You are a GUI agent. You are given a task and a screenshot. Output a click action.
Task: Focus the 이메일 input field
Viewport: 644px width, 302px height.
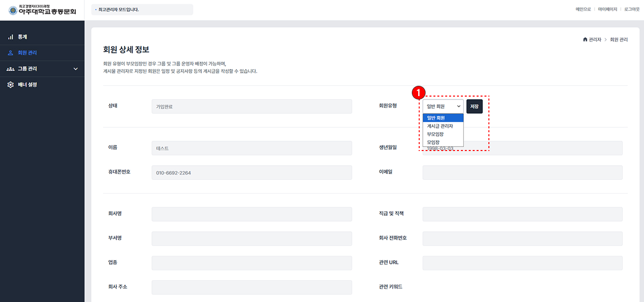click(x=522, y=173)
